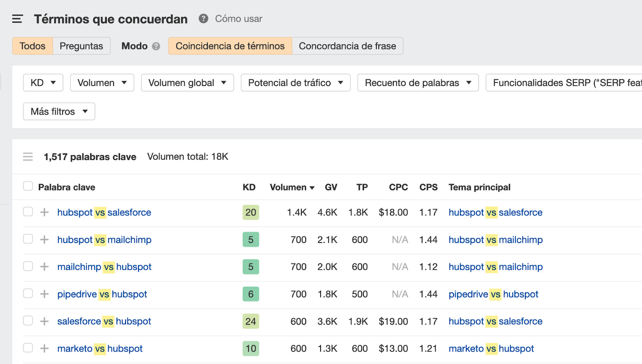Viewport: 642px width, 364px height.
Task: Check the box for hubspot vs mailchimp
Action: tap(28, 239)
